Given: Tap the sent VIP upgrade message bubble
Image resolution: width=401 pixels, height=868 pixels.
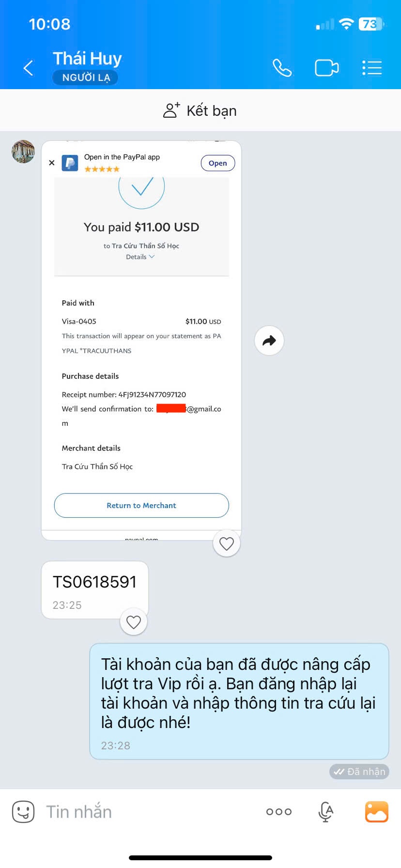Looking at the screenshot, I should point(239,700).
